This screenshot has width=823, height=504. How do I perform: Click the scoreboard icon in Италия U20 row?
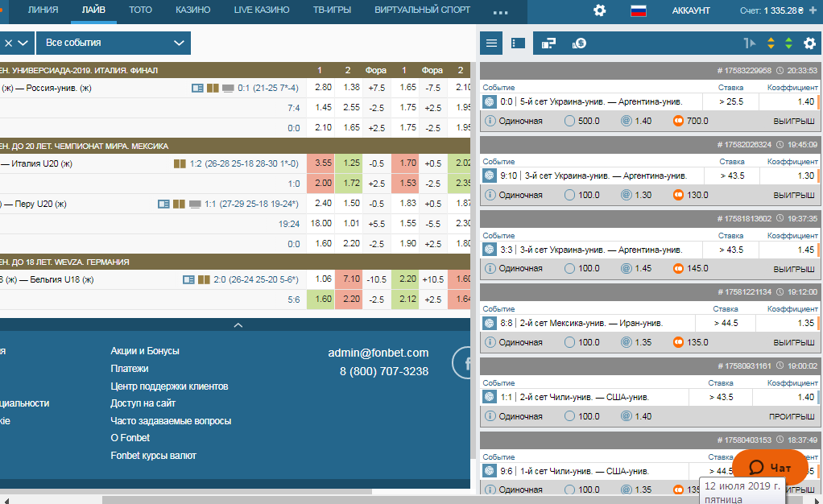[x=180, y=163]
